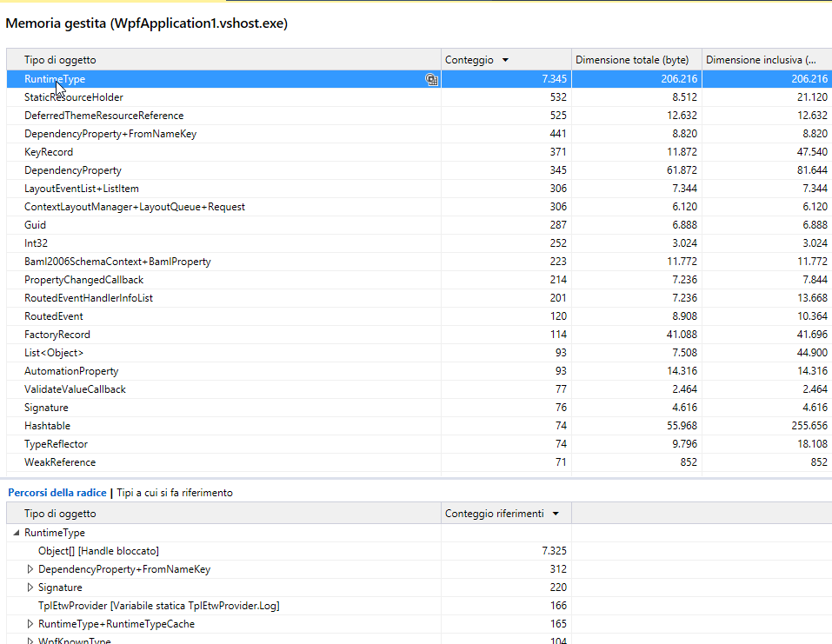Click the view instances icon on RuntimeType row

click(431, 80)
